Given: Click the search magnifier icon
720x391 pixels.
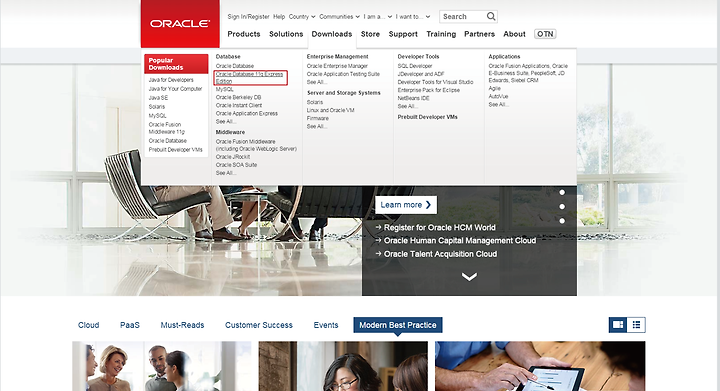Looking at the screenshot, I should coord(491,17).
